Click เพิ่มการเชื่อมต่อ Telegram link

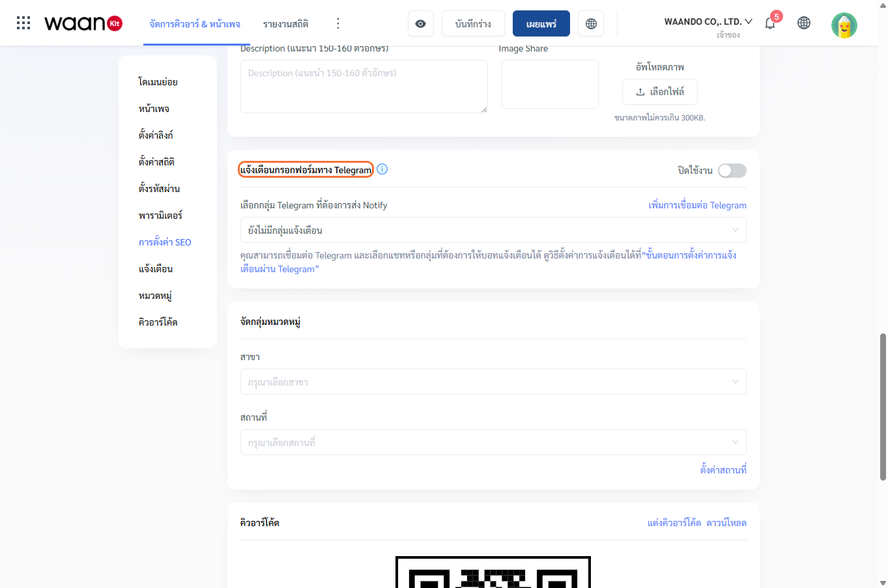[697, 205]
